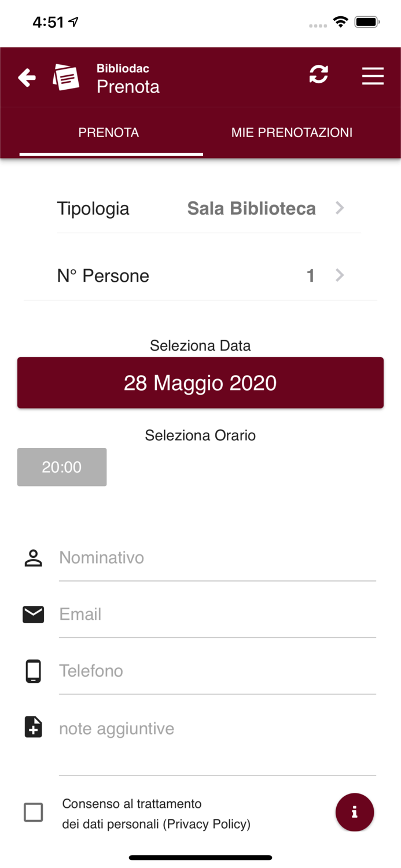
Task: Open the info button at bottom right
Action: [355, 812]
